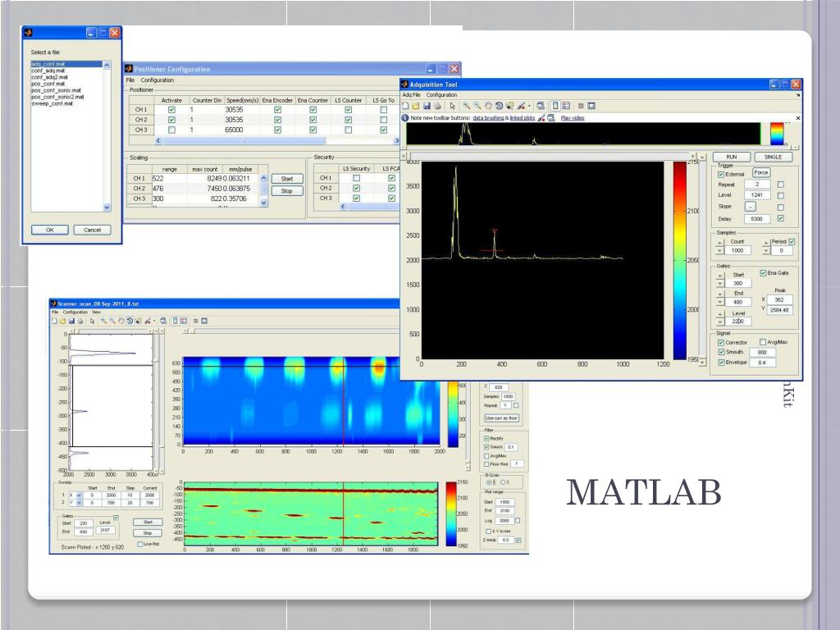This screenshot has width=840, height=630.
Task: Click the RUN button
Action: point(731,157)
